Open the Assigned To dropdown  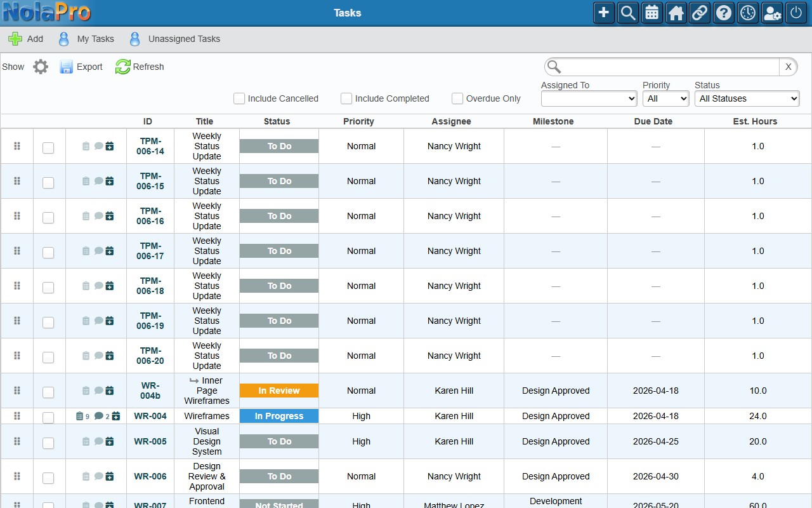[x=589, y=98]
